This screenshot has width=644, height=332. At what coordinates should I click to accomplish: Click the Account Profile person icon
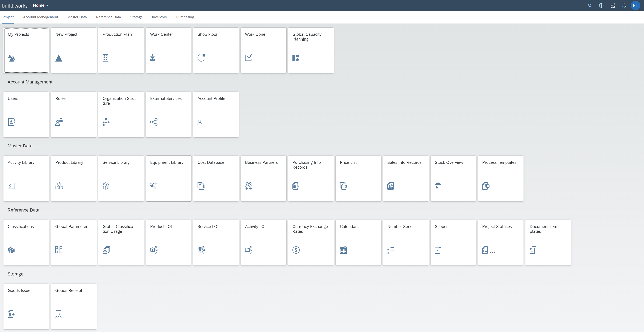click(x=201, y=122)
